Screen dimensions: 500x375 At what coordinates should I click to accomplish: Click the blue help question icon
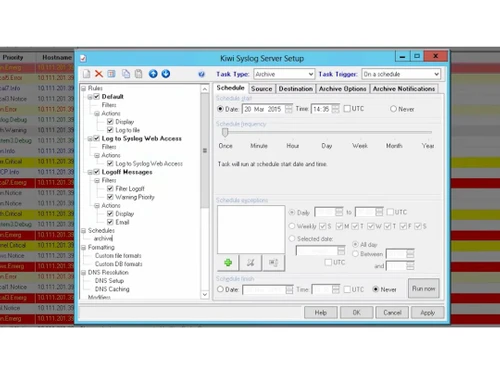[201, 74]
